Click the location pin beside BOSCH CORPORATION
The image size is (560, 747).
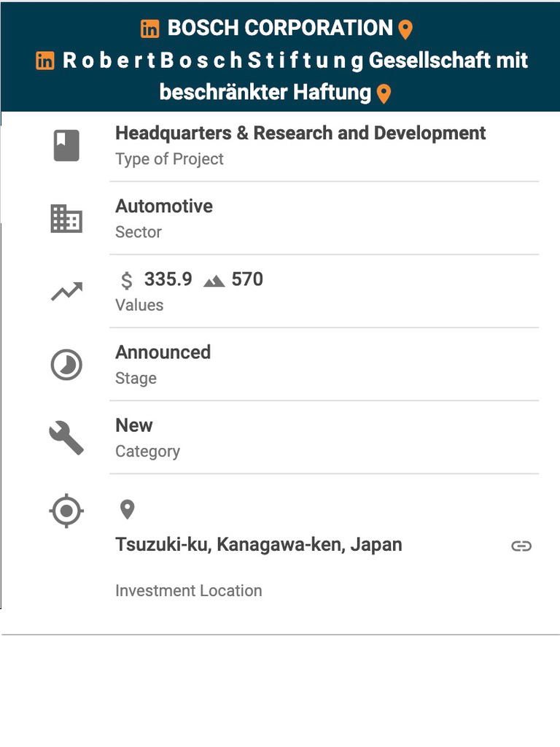[405, 30]
